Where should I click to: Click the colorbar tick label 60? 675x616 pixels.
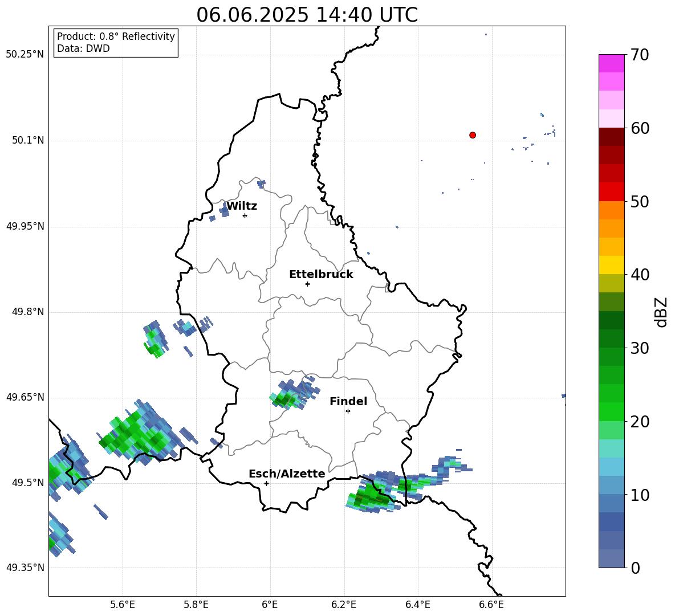click(x=640, y=128)
